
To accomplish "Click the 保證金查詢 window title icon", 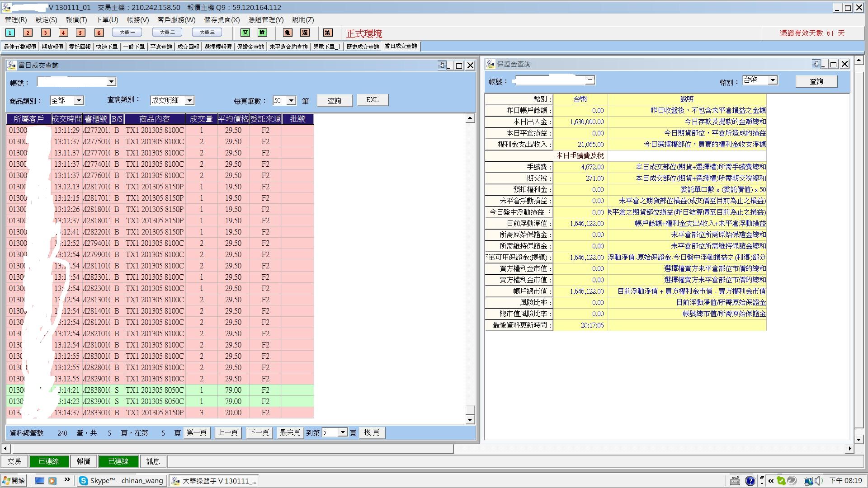I will click(x=491, y=64).
